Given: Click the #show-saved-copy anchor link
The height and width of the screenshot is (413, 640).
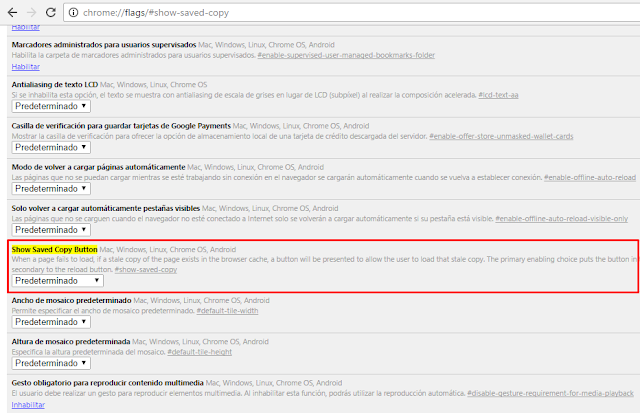Looking at the screenshot, I should [146, 270].
